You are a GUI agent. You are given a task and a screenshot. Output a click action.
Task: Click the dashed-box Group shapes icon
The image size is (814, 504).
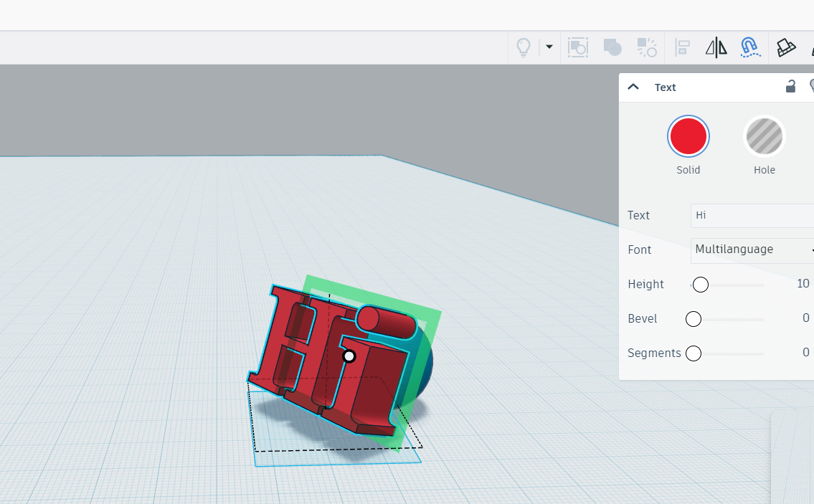(578, 47)
